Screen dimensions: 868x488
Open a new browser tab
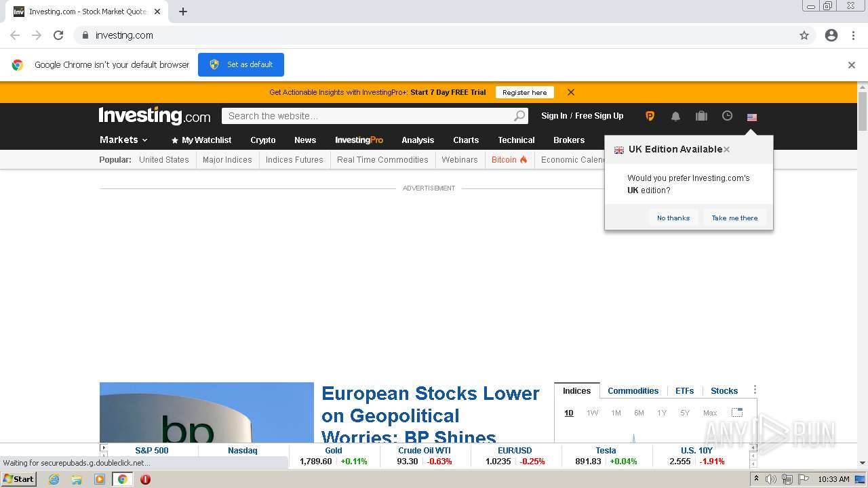183,12
